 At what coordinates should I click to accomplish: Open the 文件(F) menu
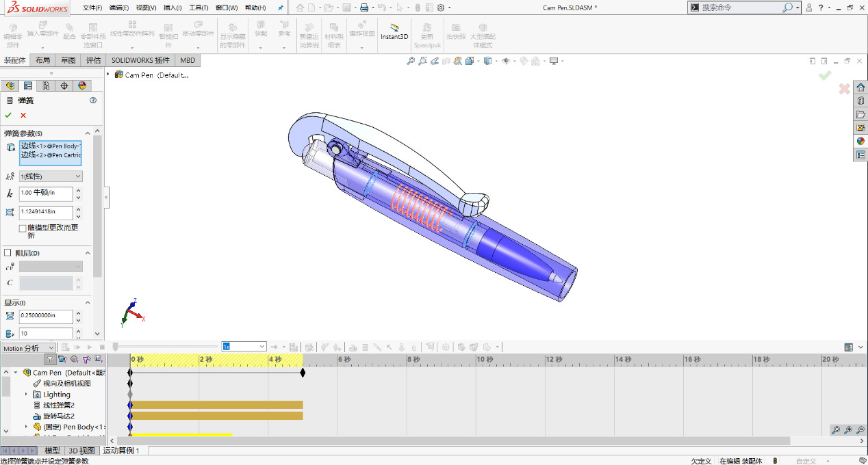(x=92, y=8)
